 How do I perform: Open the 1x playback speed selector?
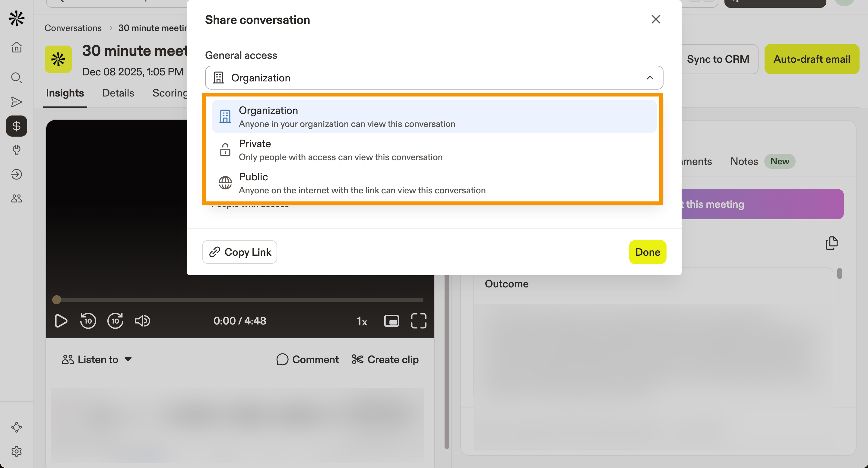(362, 321)
